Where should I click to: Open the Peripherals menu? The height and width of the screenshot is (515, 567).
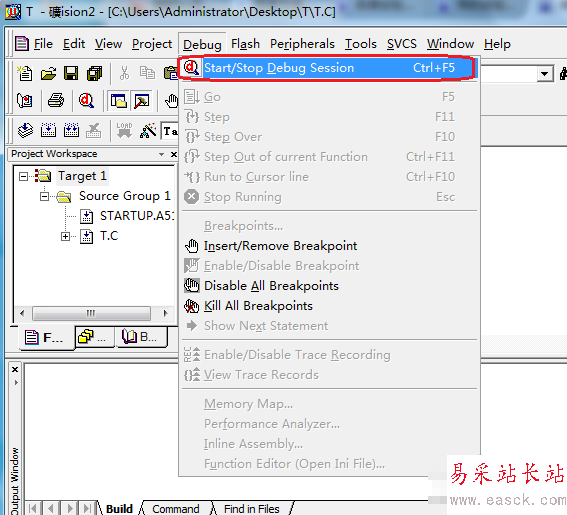pyautogui.click(x=302, y=44)
